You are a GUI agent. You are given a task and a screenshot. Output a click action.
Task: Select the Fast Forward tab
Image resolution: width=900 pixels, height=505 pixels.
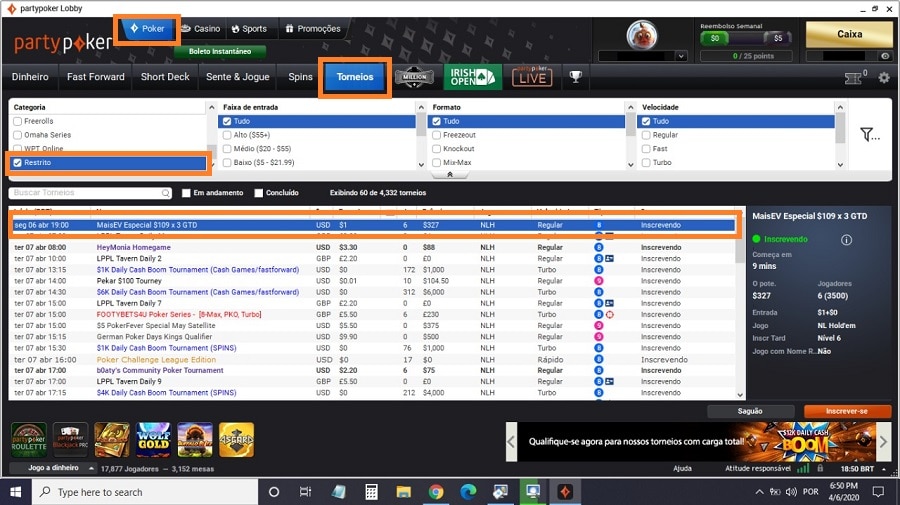coord(95,77)
